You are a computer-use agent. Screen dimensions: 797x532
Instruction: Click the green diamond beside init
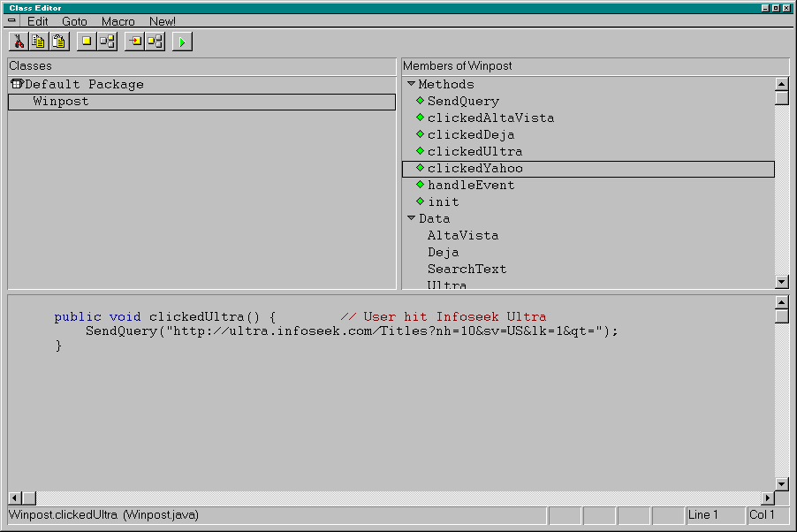(x=420, y=201)
